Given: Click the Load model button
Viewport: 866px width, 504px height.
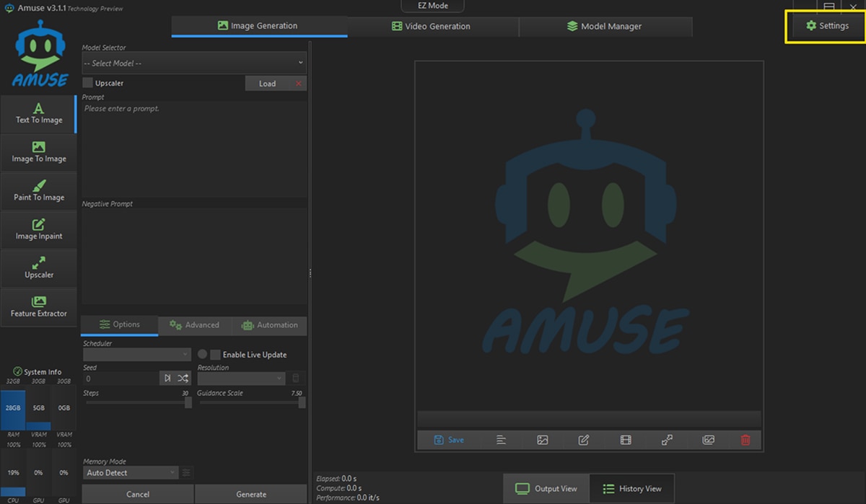Looking at the screenshot, I should [x=268, y=84].
